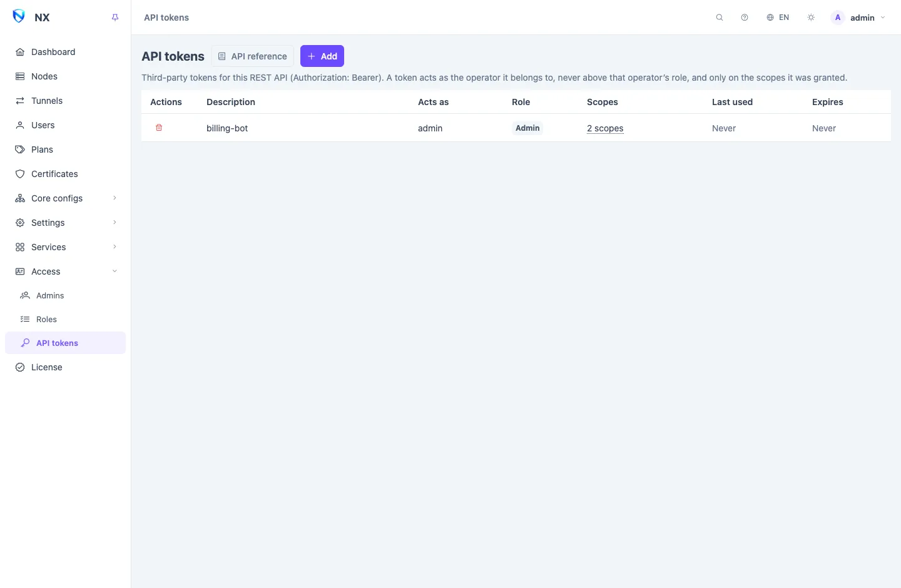Click the Services grid icon
901x588 pixels.
20,247
